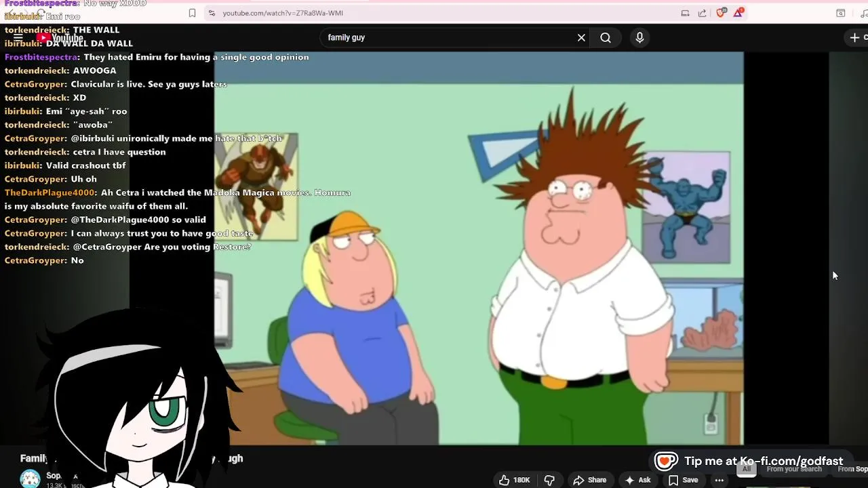Dislike the video with thumbs down
This screenshot has width=868, height=488.
pyautogui.click(x=549, y=480)
